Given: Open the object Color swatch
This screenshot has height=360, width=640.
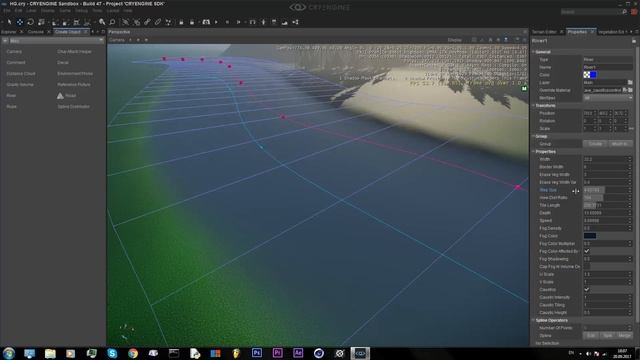Looking at the screenshot, I should (590, 75).
